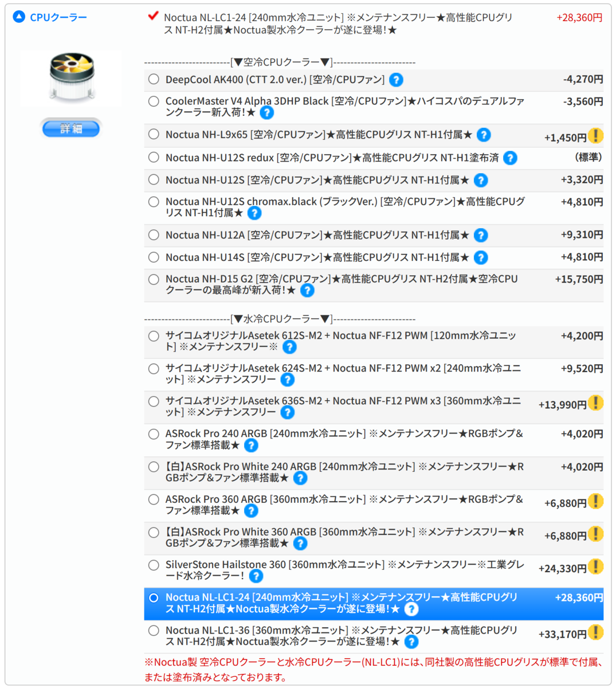The height and width of the screenshot is (688, 616).
Task: Select Asetek 612S-M2 120mm option
Action: pyautogui.click(x=154, y=336)
